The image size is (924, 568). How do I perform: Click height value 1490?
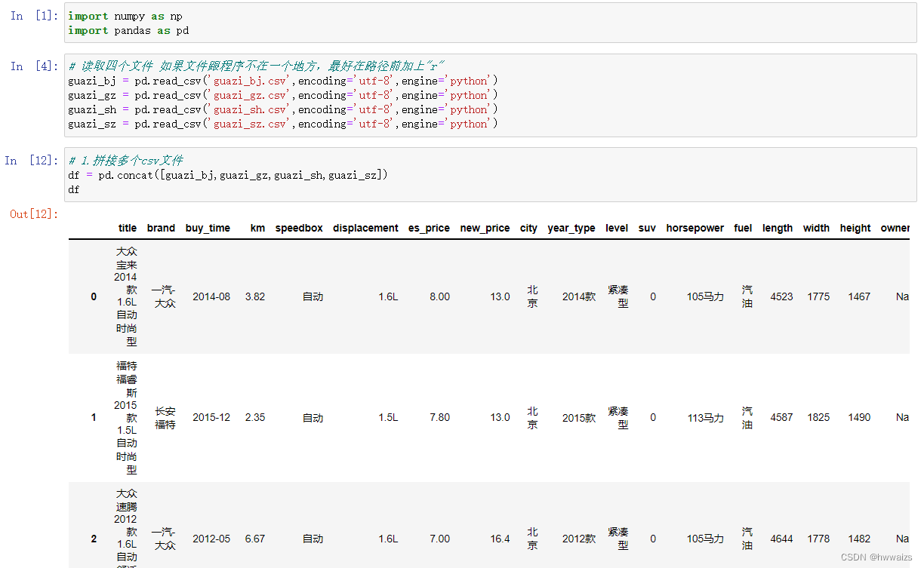coord(859,417)
